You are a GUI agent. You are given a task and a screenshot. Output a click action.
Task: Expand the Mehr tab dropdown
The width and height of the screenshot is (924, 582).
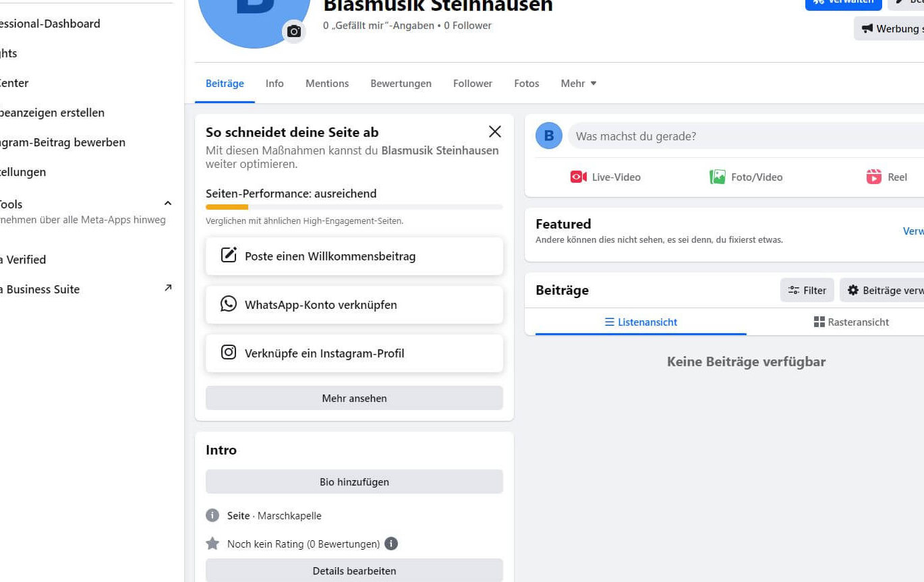coord(579,84)
